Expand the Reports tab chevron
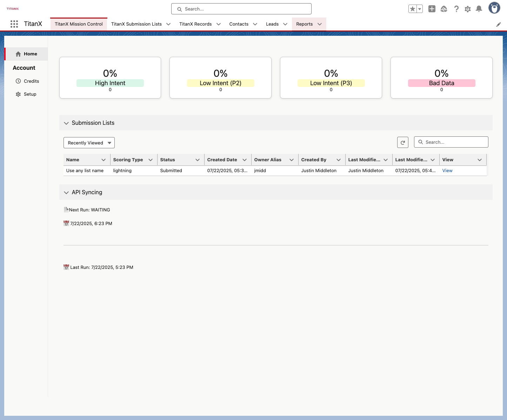Image resolution: width=507 pixels, height=420 pixels. [320, 24]
